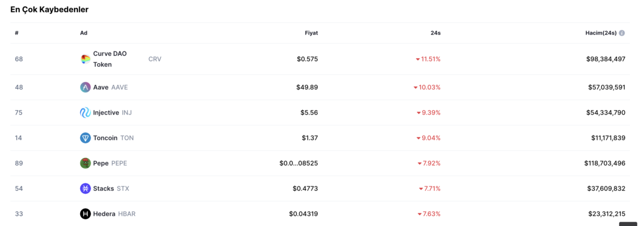
Task: Click the Curve DAO Token logo icon
Action: [85, 59]
